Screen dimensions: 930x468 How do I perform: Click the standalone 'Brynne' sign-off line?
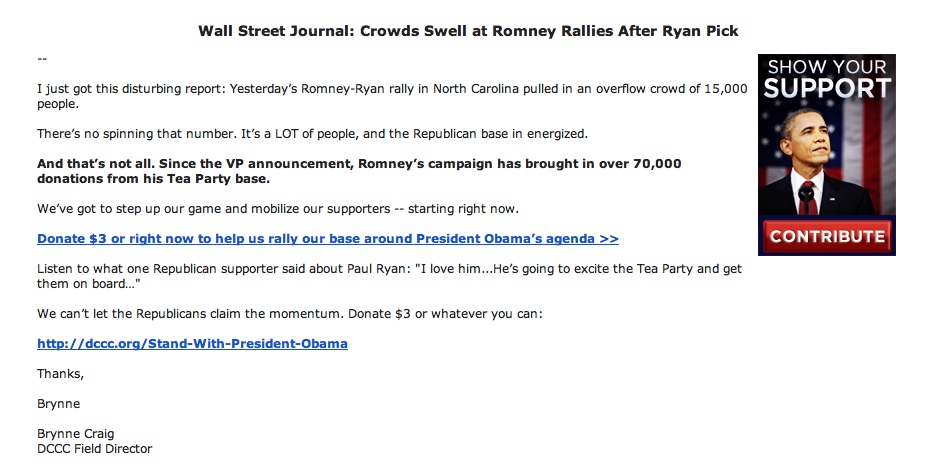click(x=58, y=403)
